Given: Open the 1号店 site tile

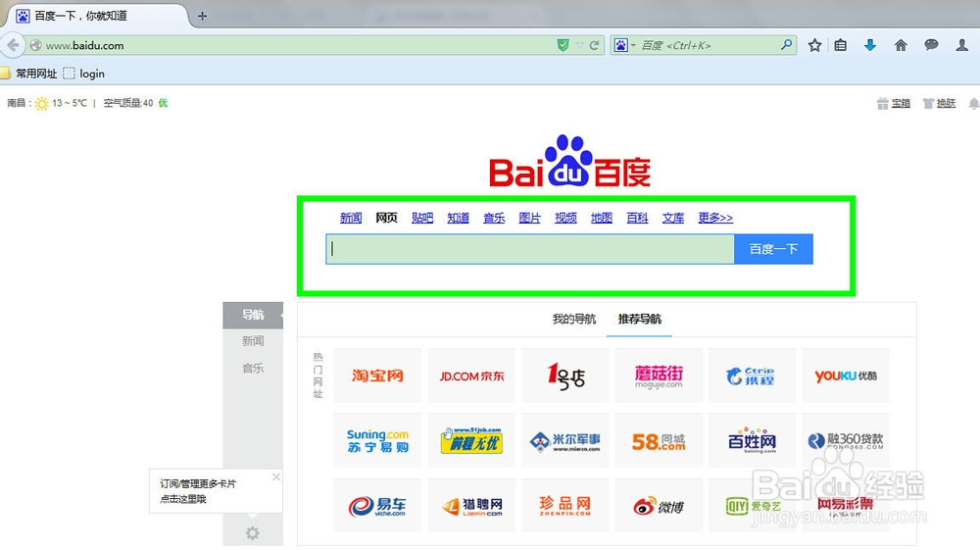Looking at the screenshot, I should point(565,375).
